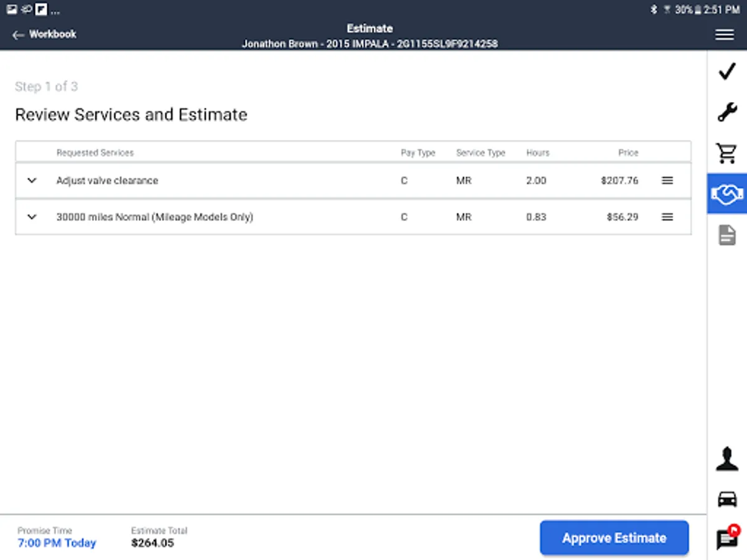
Task: Open the chat messages icon with notification
Action: point(726,538)
